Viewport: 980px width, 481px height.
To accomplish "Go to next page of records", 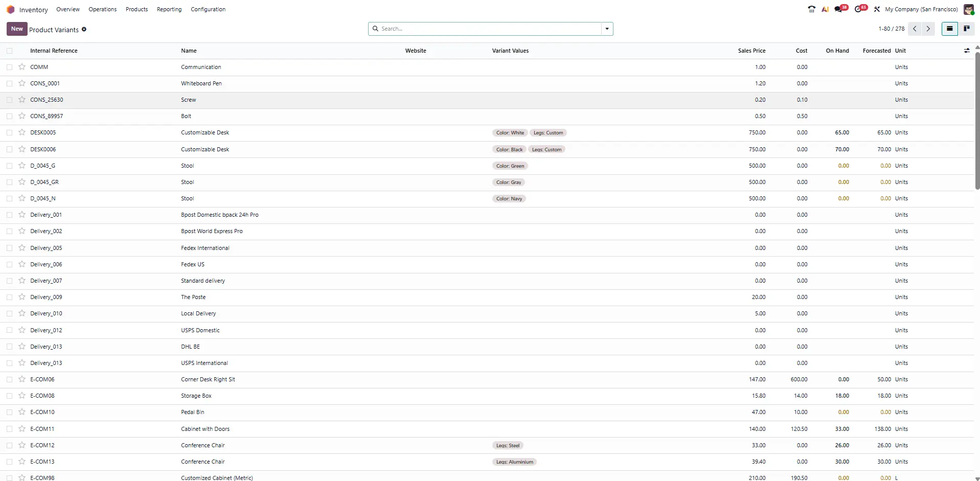I will tap(928, 29).
